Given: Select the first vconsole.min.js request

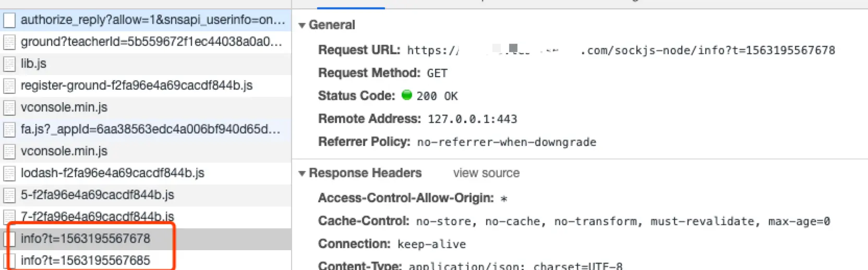Looking at the screenshot, I should tap(146, 107).
